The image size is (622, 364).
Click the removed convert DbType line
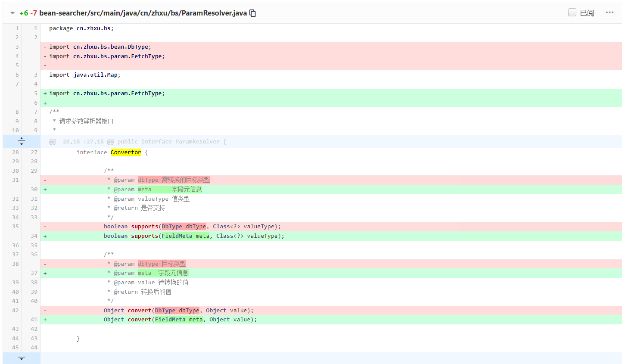178,311
